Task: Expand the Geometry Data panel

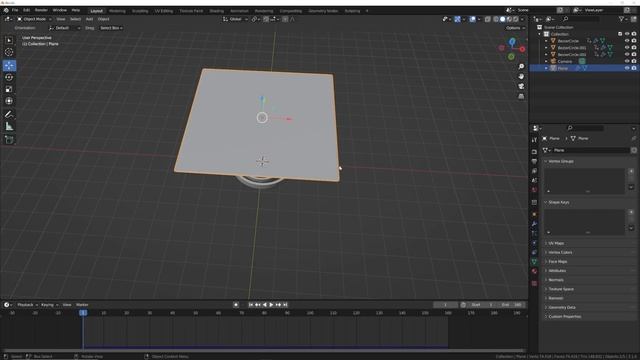Action: pyautogui.click(x=562, y=307)
